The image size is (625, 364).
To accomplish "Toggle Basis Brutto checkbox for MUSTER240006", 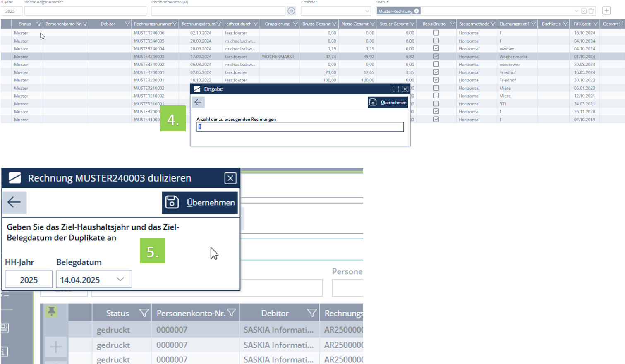I will (436, 33).
